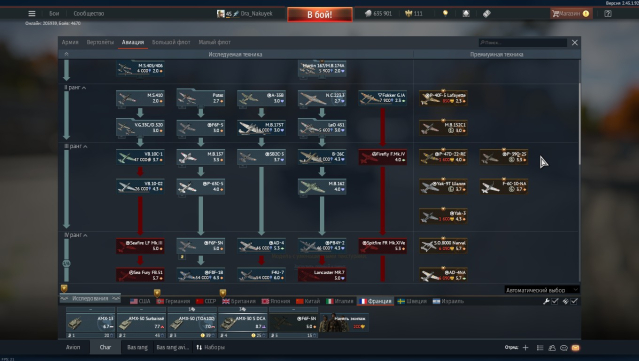Open the squad chat bubble icon
Screen dimensions: 639x361
click(x=564, y=348)
